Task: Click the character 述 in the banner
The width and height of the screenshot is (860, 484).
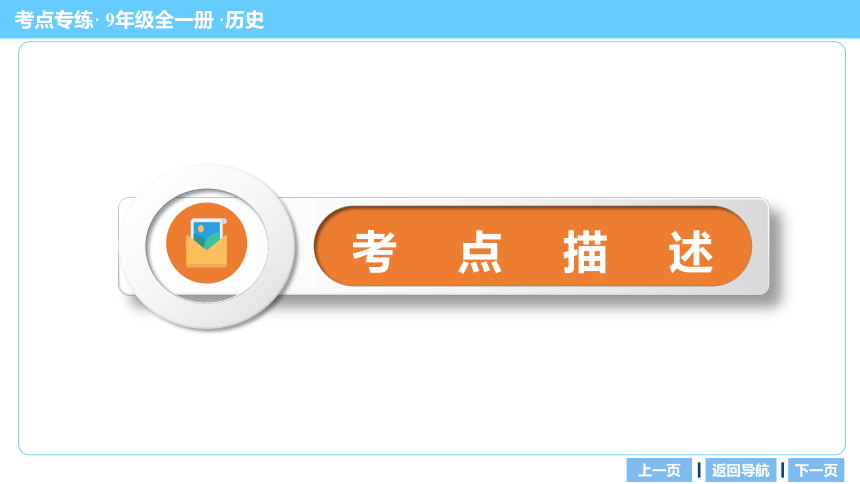Action: (691, 252)
